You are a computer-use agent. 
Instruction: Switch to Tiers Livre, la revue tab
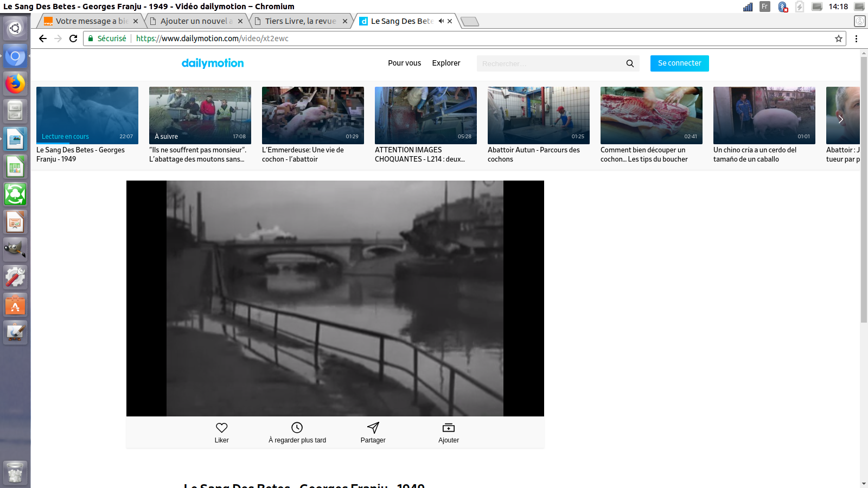tap(301, 21)
